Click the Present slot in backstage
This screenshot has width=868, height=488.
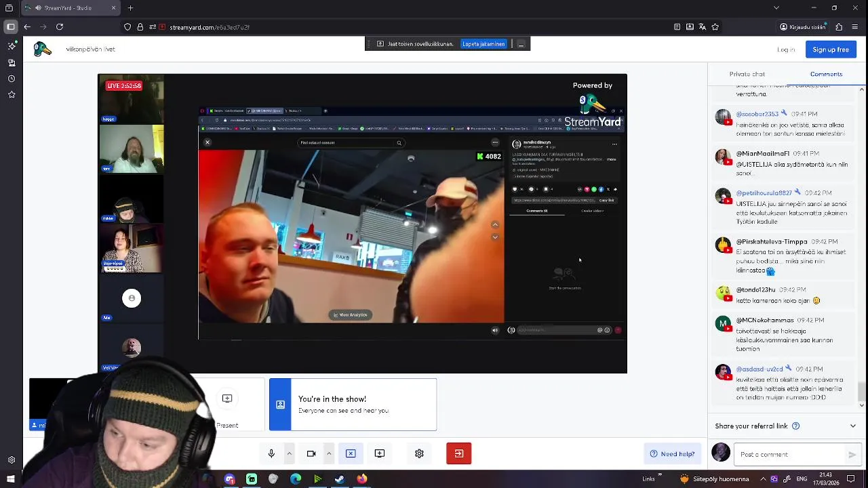point(227,405)
